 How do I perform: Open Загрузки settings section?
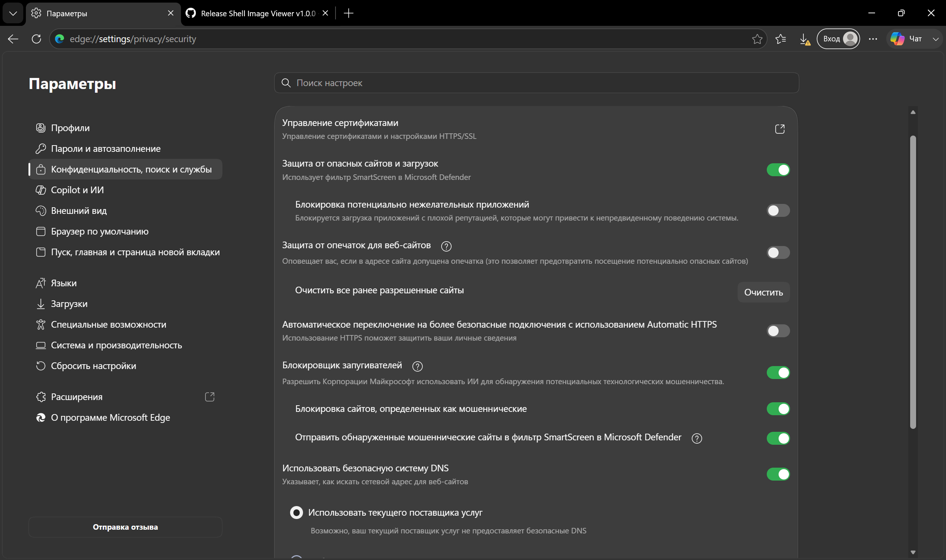(125, 304)
